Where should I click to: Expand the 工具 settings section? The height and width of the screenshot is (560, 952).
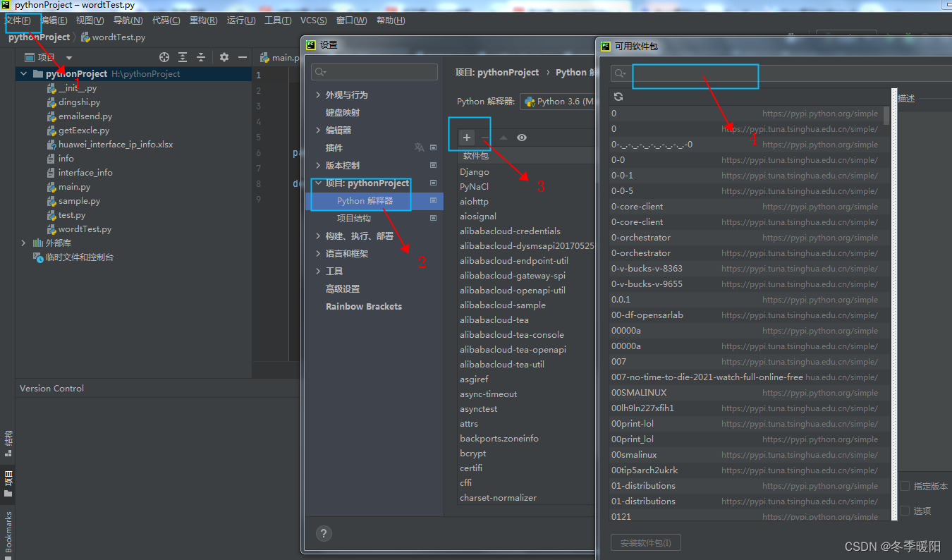318,271
